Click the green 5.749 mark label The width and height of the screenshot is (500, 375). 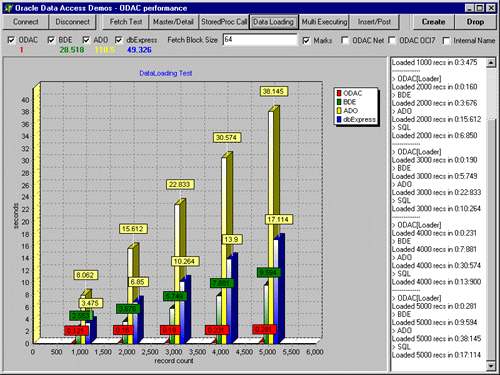point(174,296)
